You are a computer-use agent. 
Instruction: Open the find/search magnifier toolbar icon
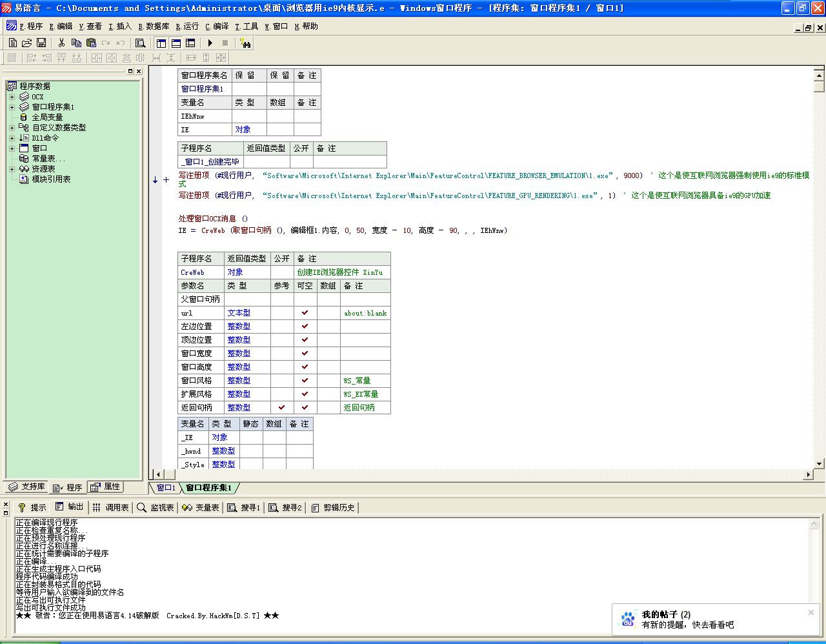tap(140, 43)
